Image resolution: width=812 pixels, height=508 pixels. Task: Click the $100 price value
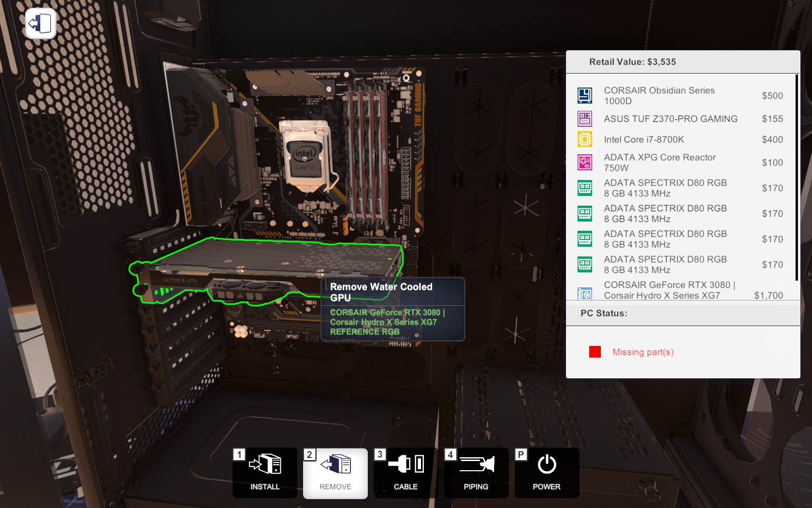pyautogui.click(x=772, y=163)
